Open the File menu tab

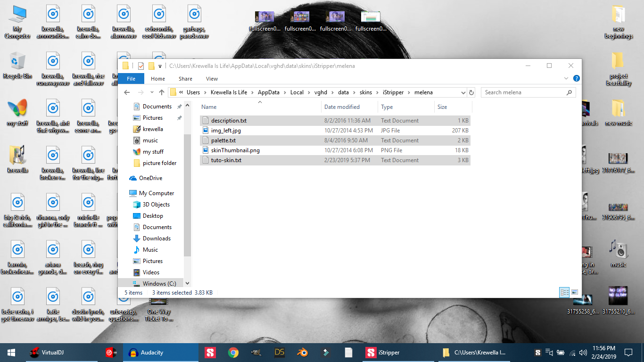coord(131,79)
